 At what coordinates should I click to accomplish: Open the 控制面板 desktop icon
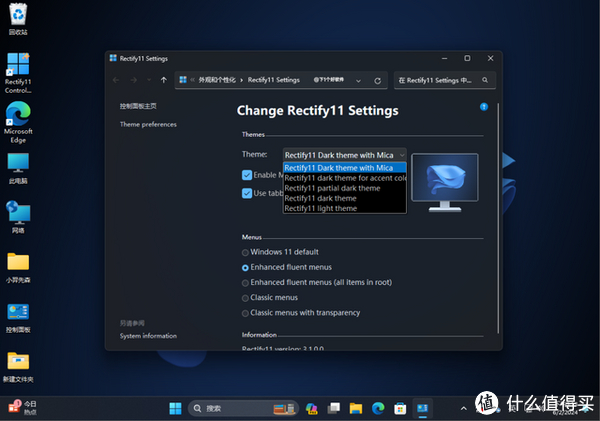[x=18, y=318]
